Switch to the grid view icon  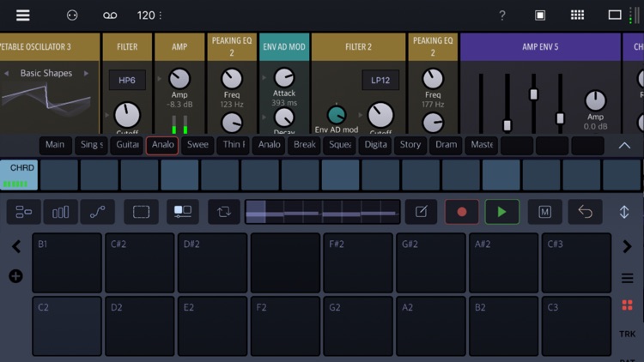577,15
